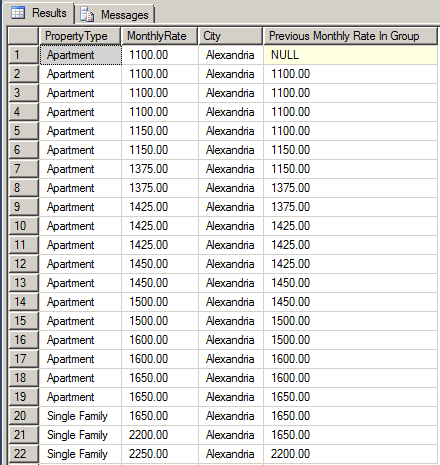
Task: Click previous rate 1150.00 in row 6
Action: 350,150
